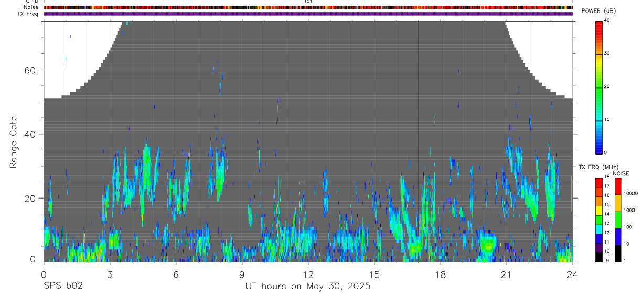Click the 12 hour tick label
The image size is (644, 297).
pos(308,274)
